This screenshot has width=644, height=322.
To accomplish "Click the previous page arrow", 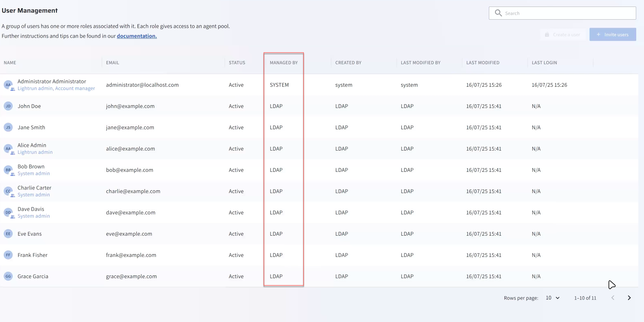I will click(x=612, y=298).
